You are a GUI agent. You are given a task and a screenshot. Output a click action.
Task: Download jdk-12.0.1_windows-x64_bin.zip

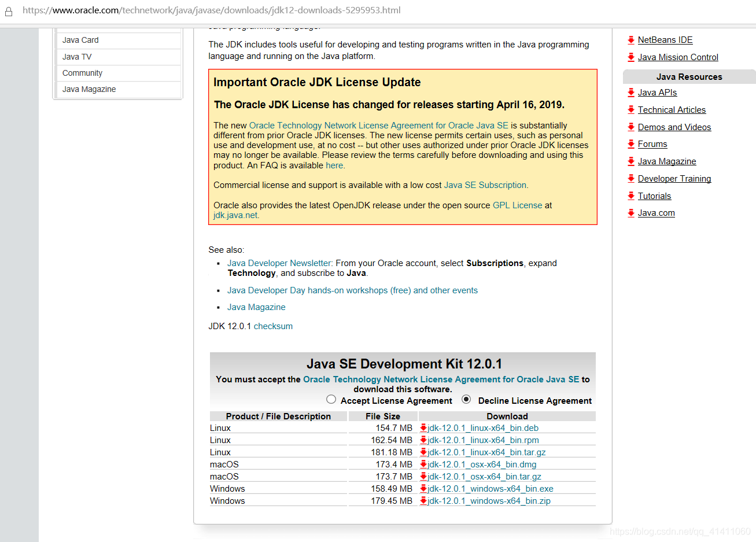pyautogui.click(x=489, y=501)
